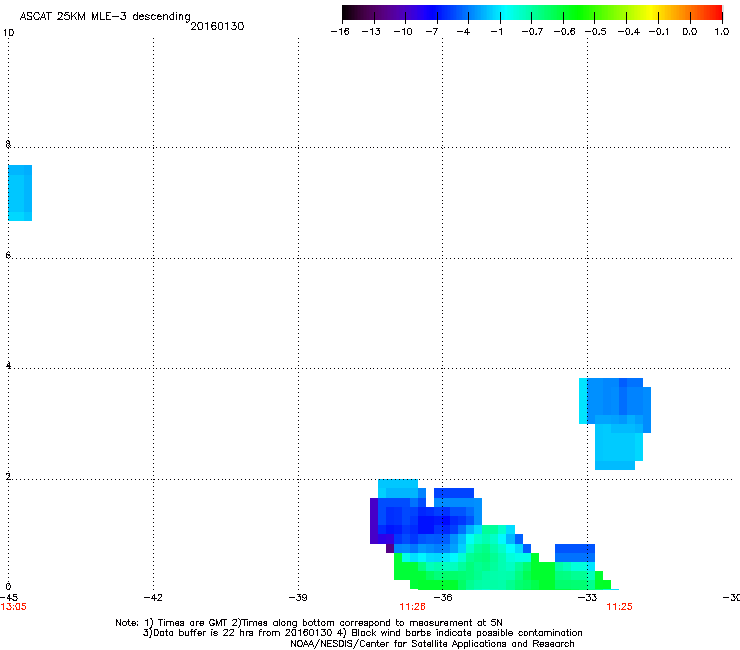
Task: Click the longitude axis label '-45'
Action: point(8,598)
